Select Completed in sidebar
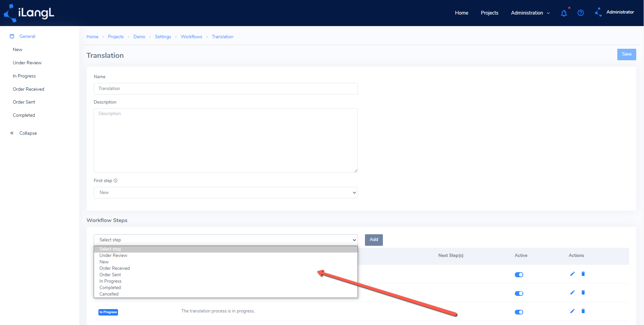The width and height of the screenshot is (644, 325). [24, 115]
